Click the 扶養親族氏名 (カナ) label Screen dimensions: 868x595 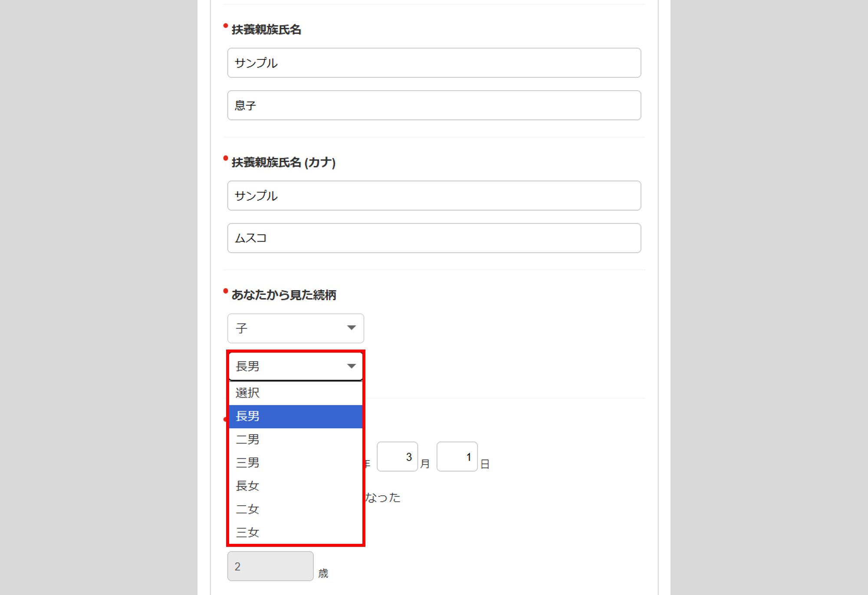283,163
